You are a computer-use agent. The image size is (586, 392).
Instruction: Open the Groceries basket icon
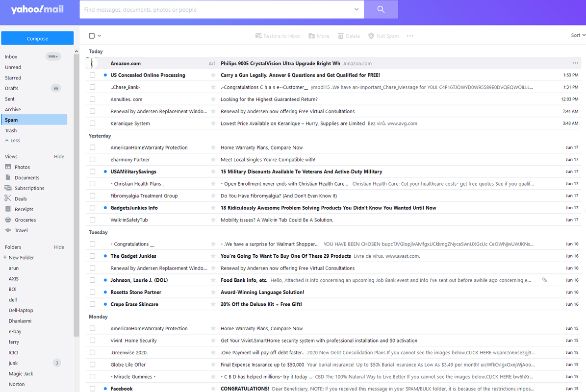pyautogui.click(x=8, y=220)
